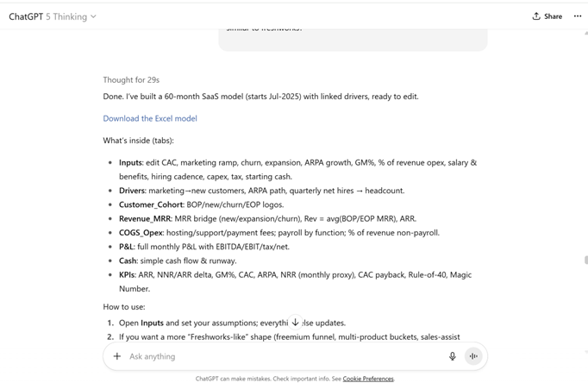
Task: Click the user message bubble at top
Action: pos(353,36)
